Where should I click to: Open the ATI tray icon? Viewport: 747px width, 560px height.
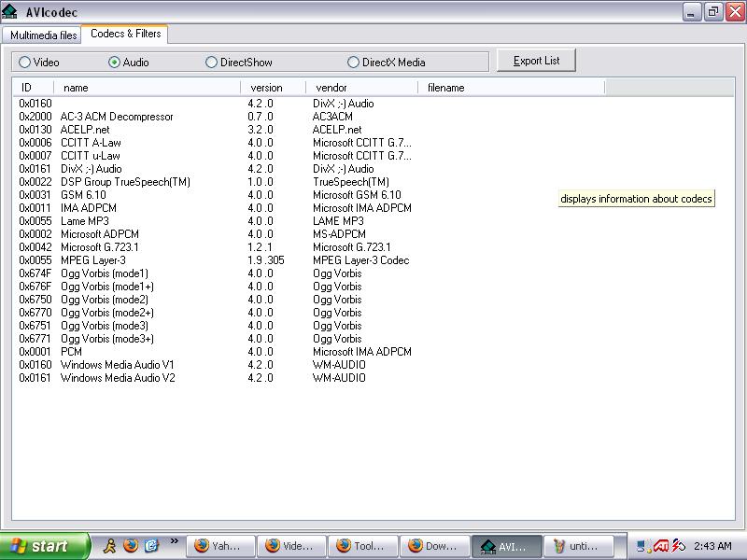(x=661, y=546)
